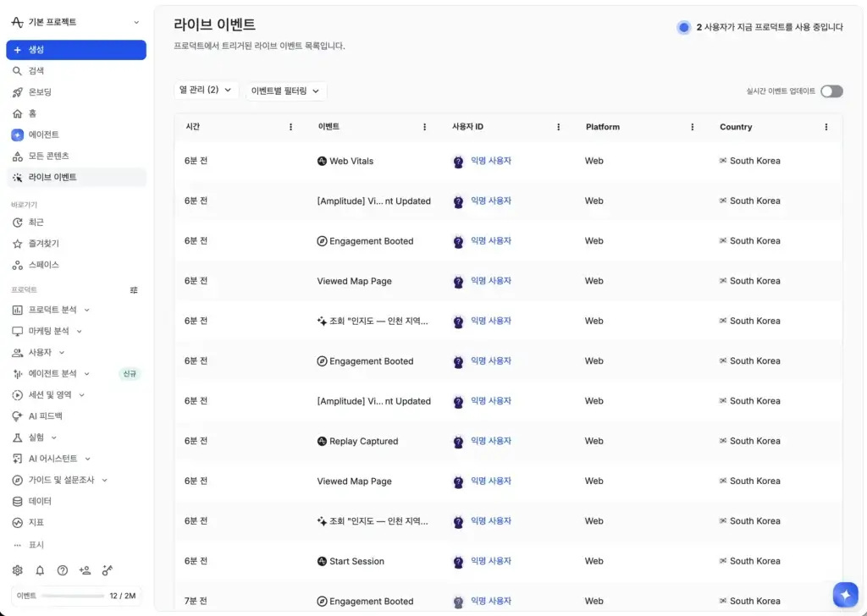Click the blue AI sparkle floating button

point(846,595)
